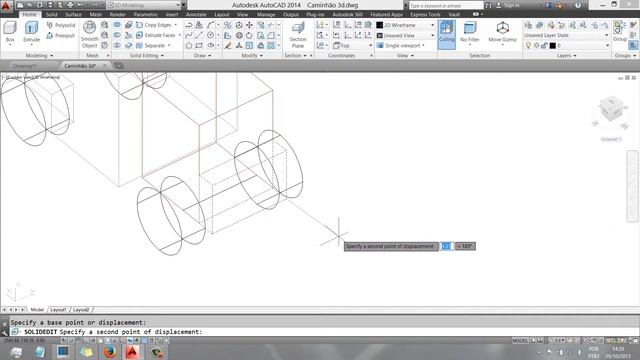Select the Box solid tool
Viewport: 640px width, 360px height.
point(10,32)
